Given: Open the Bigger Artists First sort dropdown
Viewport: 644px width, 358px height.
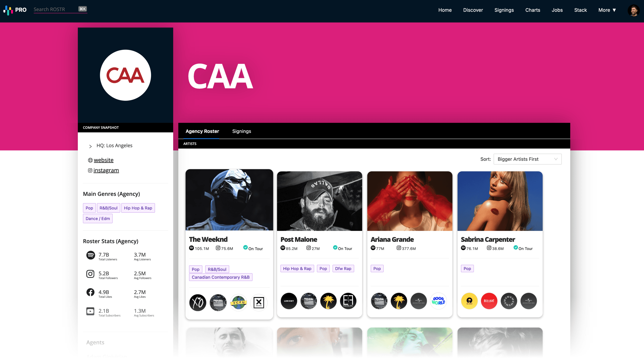Looking at the screenshot, I should point(527,159).
